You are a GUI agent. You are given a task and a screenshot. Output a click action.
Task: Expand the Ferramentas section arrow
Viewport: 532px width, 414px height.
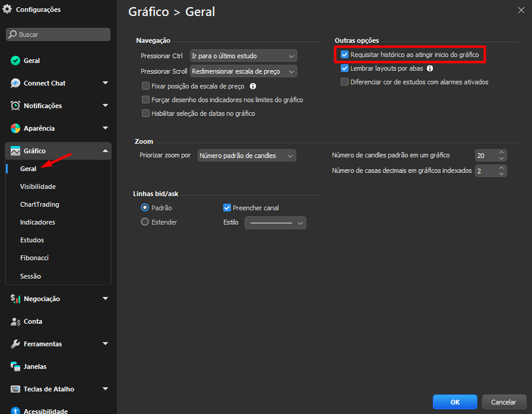105,344
